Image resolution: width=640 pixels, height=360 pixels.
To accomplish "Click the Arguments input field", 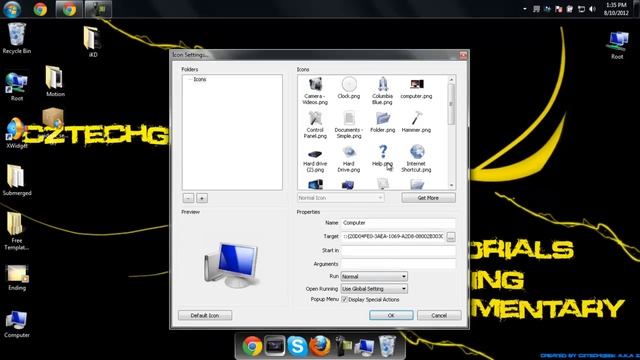I will pyautogui.click(x=398, y=264).
